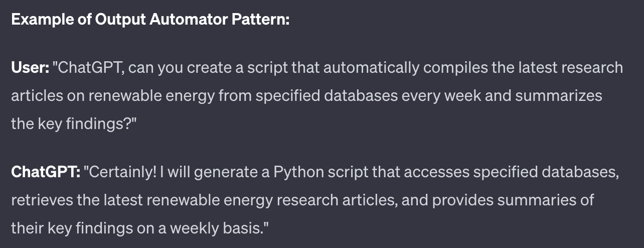Click 'key findings?' ending the User message
Image resolution: width=644 pixels, height=248 pixels.
82,123
